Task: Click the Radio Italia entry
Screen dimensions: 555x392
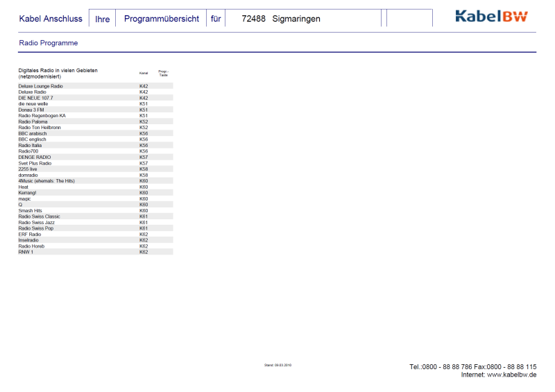Action: point(31,145)
